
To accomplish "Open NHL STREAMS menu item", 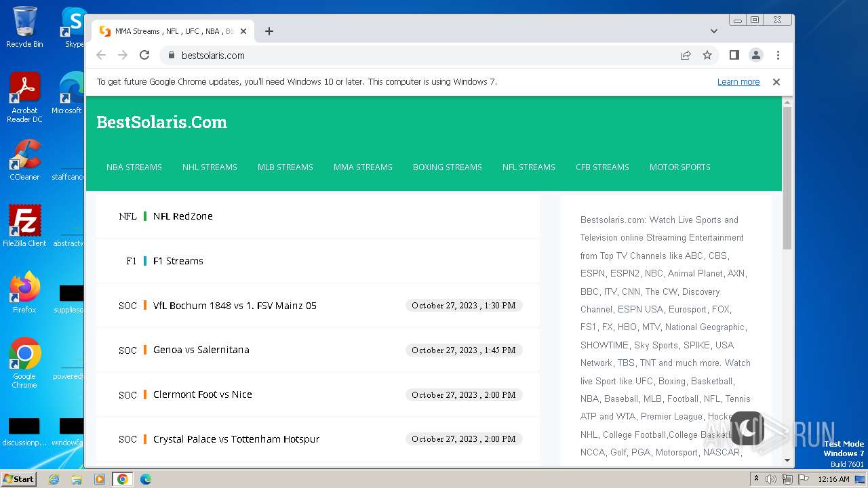I will point(210,167).
